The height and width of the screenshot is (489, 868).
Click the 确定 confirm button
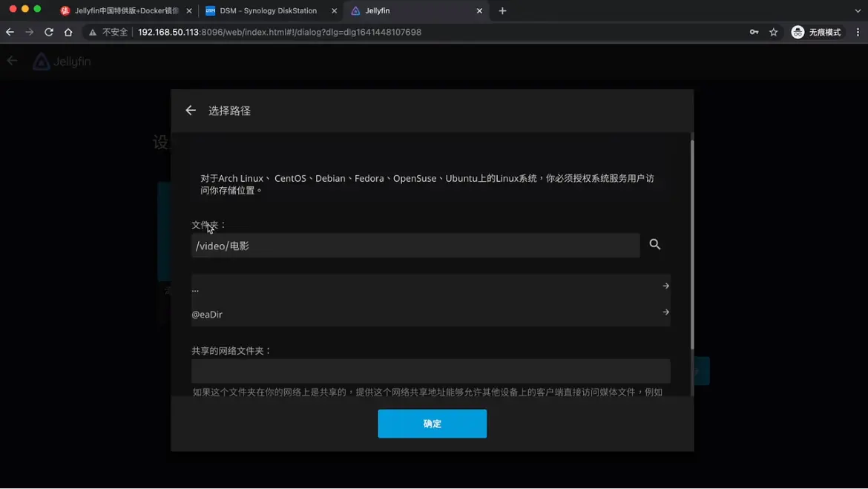[x=432, y=424]
